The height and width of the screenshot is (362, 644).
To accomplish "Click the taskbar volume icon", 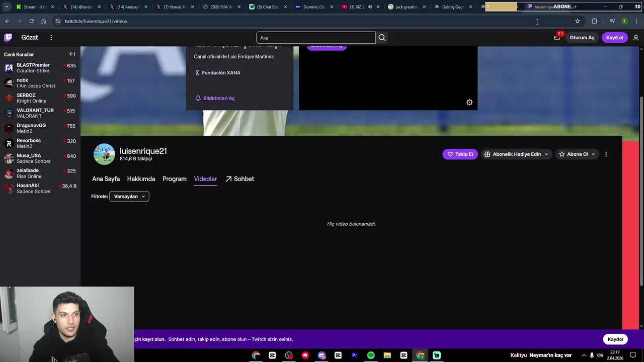I will [x=600, y=355].
